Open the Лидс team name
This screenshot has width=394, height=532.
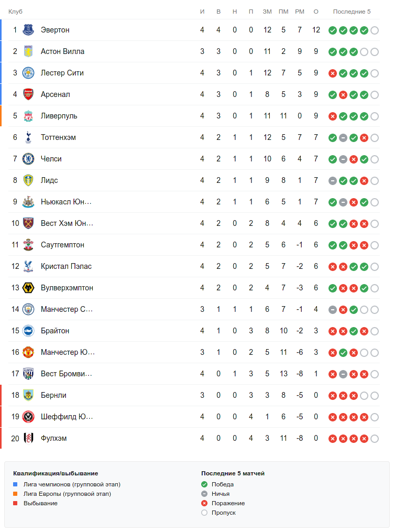click(x=49, y=180)
